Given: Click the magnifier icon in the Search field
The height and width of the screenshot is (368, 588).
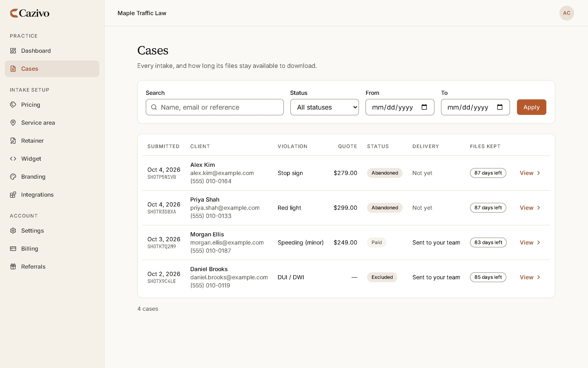Looking at the screenshot, I should click(x=154, y=107).
